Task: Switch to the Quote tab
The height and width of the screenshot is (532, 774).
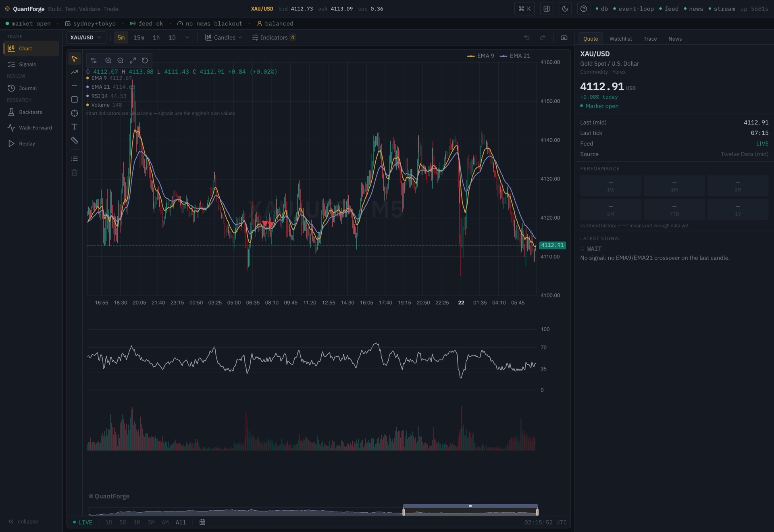Action: point(591,39)
